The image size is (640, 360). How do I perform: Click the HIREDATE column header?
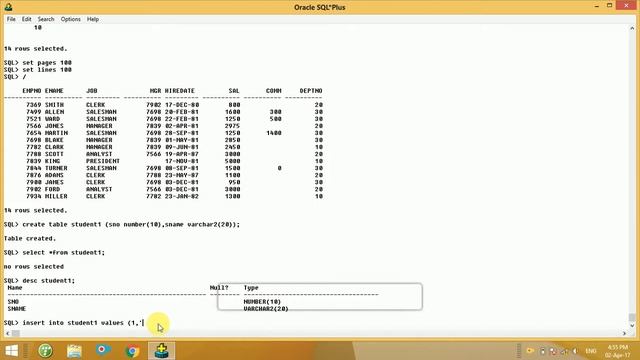pyautogui.click(x=180, y=91)
